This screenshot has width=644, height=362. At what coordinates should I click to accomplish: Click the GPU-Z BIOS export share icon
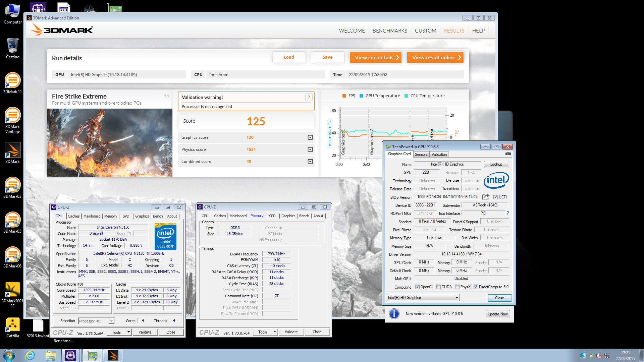[x=486, y=197]
